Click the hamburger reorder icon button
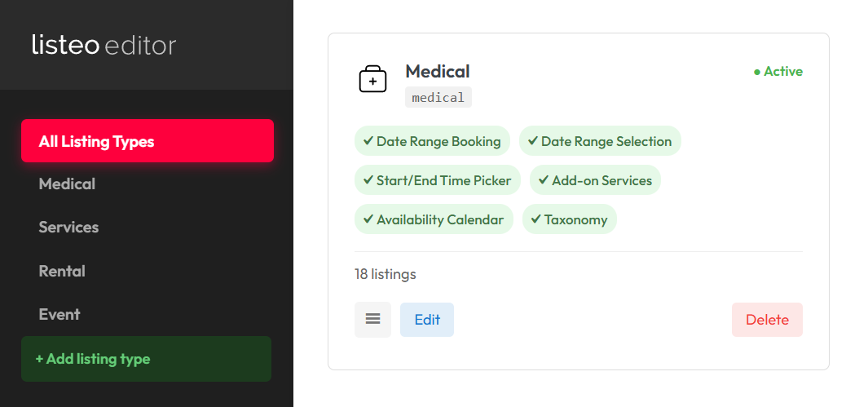The image size is (868, 407). pos(372,320)
